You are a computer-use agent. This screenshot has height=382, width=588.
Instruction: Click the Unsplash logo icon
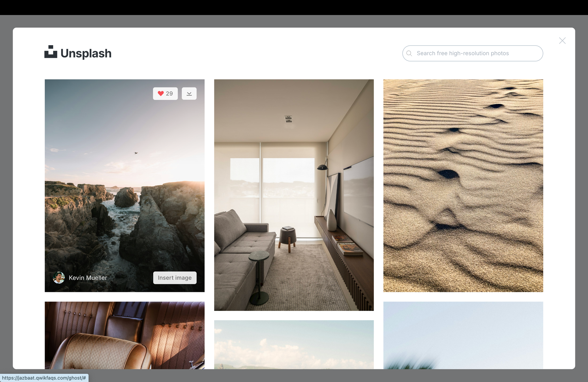[x=51, y=52]
